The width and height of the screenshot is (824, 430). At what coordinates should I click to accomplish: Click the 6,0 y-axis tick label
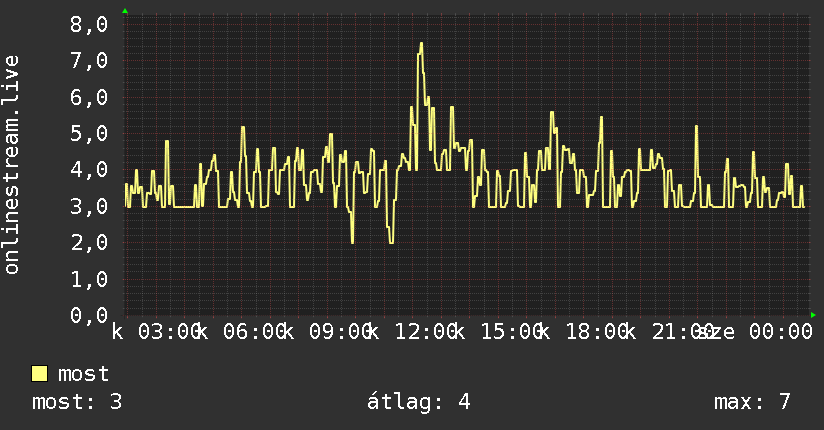point(89,98)
